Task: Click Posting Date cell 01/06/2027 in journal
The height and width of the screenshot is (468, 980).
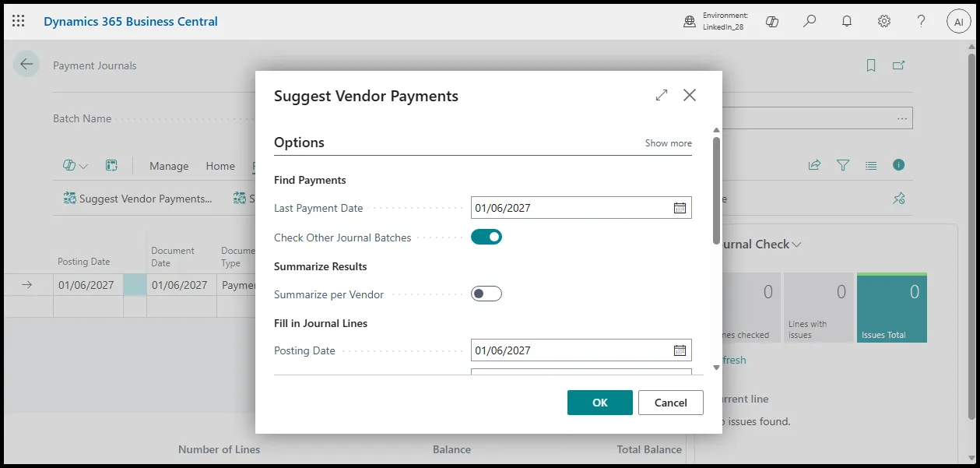Action: click(86, 285)
